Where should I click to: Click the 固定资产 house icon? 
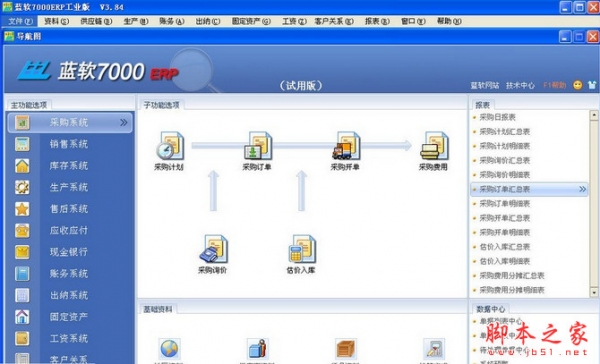[22, 317]
